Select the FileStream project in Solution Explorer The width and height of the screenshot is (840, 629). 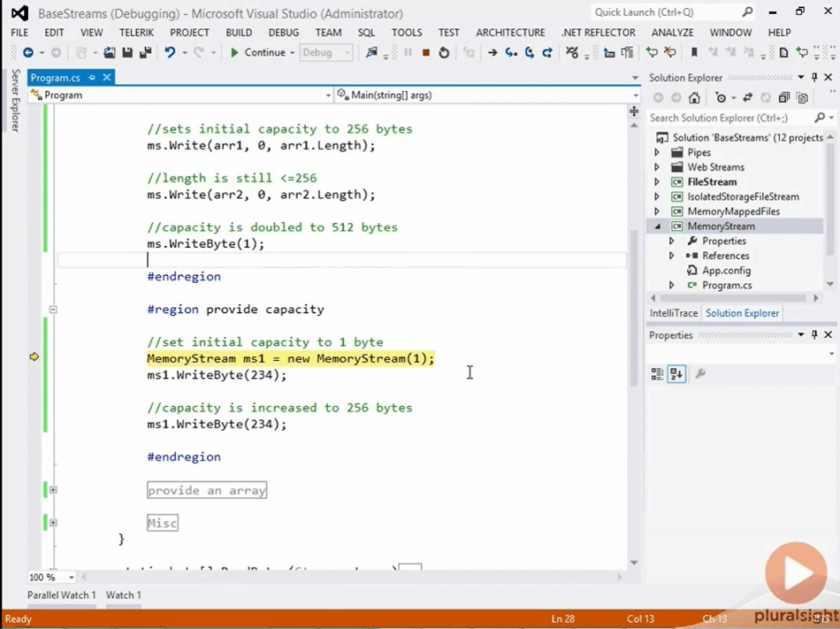point(712,181)
